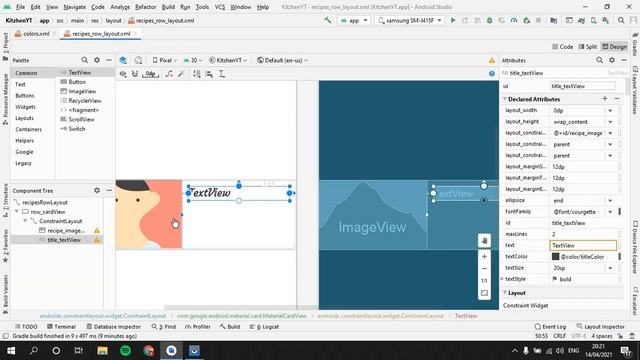Remove declared attribute with minus icon
Image resolution: width=640 pixels, height=360 pixels.
(617, 99)
